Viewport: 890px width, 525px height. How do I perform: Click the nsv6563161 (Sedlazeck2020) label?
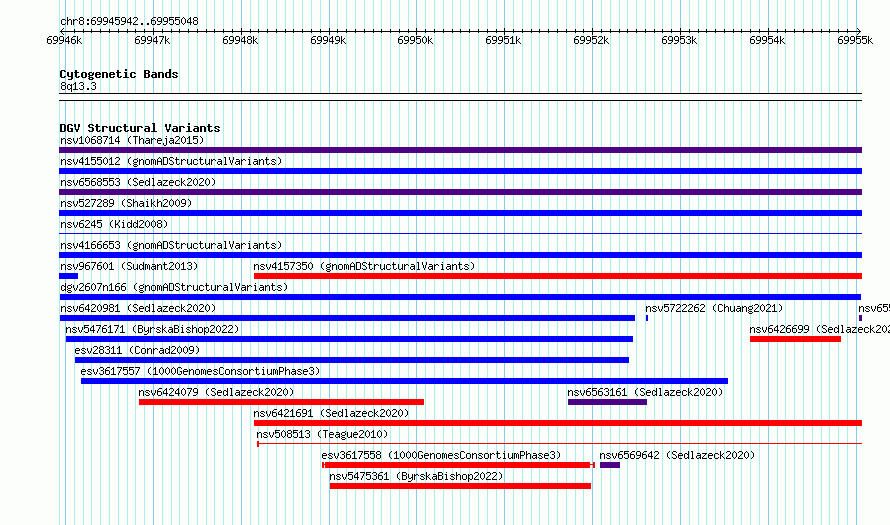(x=645, y=392)
